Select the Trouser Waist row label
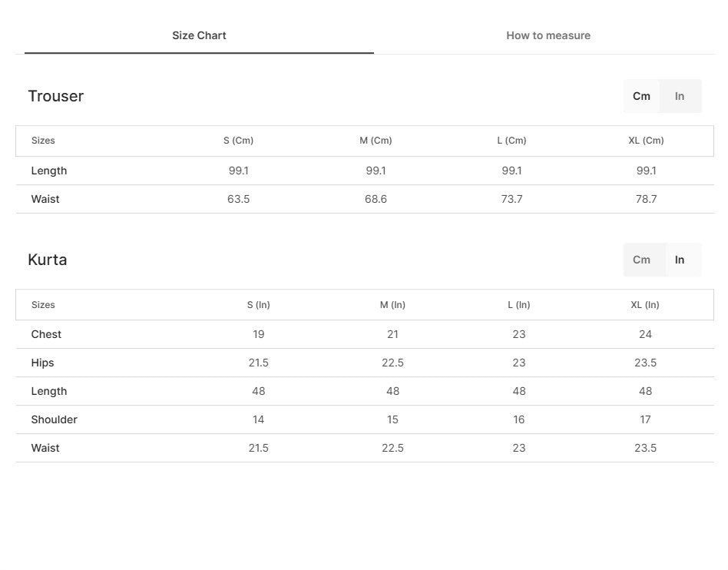 pyautogui.click(x=45, y=199)
